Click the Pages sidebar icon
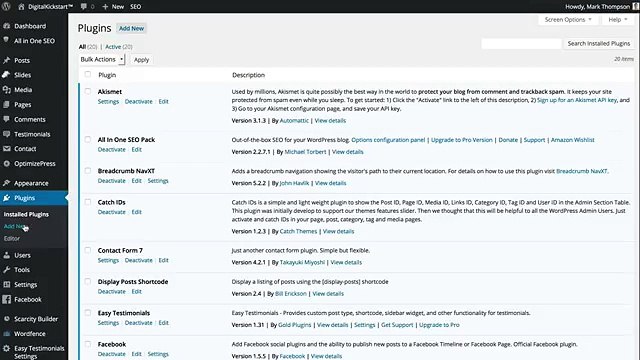This screenshot has height=360, width=640. (7, 104)
